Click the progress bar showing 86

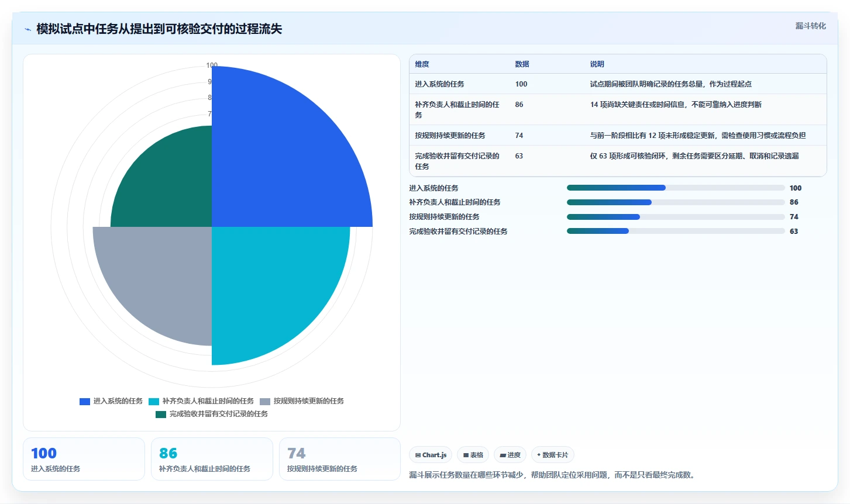click(676, 202)
